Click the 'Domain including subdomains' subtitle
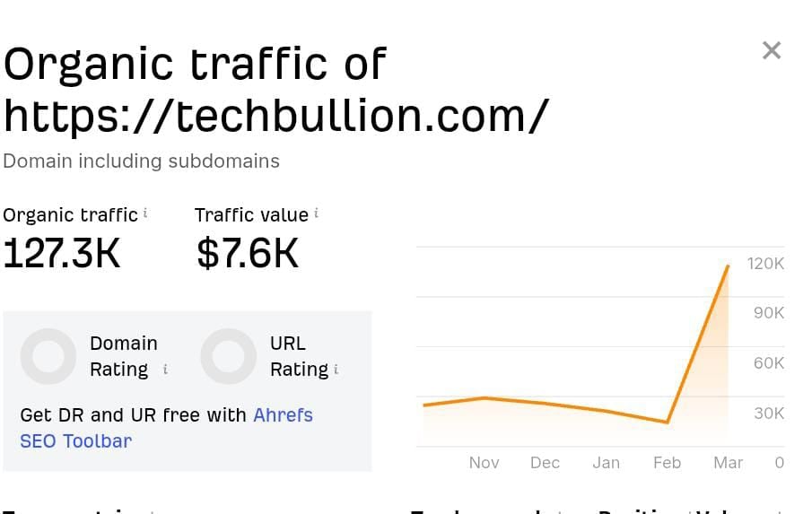Viewport: 812px width, 514px height. pyautogui.click(x=141, y=161)
